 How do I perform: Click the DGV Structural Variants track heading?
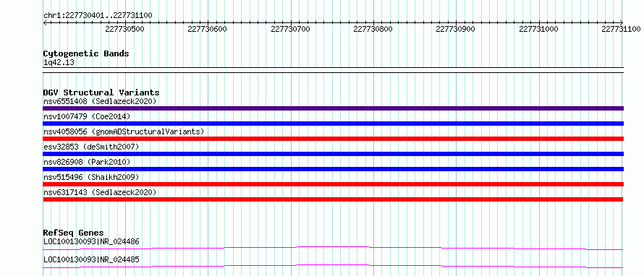[x=101, y=92]
